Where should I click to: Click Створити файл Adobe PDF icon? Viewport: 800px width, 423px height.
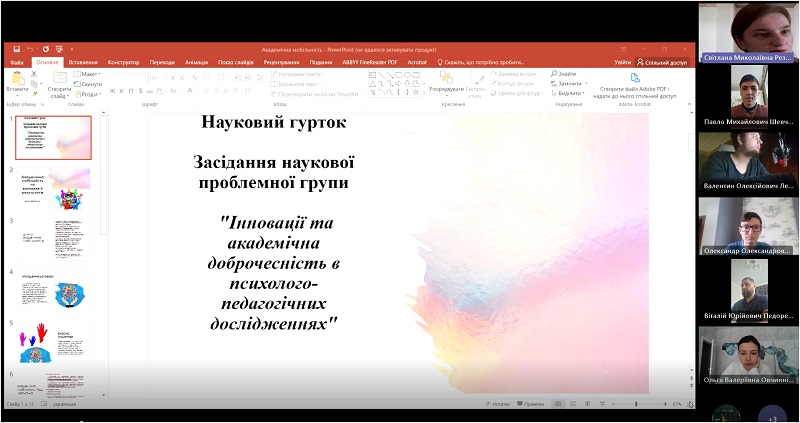pyautogui.click(x=635, y=78)
